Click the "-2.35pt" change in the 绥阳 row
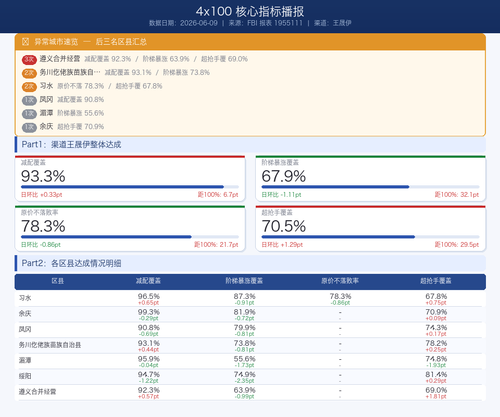Viewport: 500px width, 417px height. coord(244,381)
